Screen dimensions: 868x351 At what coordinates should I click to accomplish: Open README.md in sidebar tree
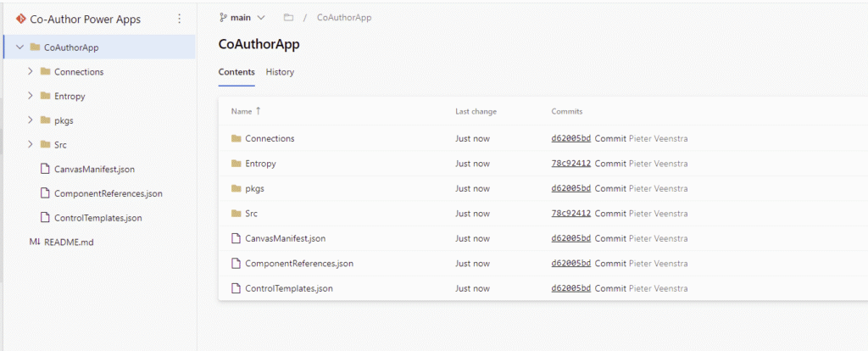[x=69, y=242]
